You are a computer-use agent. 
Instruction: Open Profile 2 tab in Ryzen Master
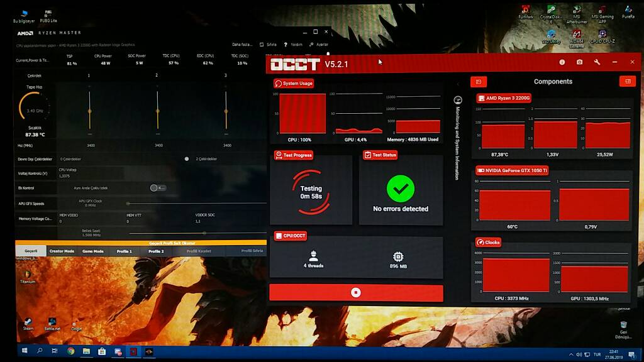pyautogui.click(x=156, y=251)
